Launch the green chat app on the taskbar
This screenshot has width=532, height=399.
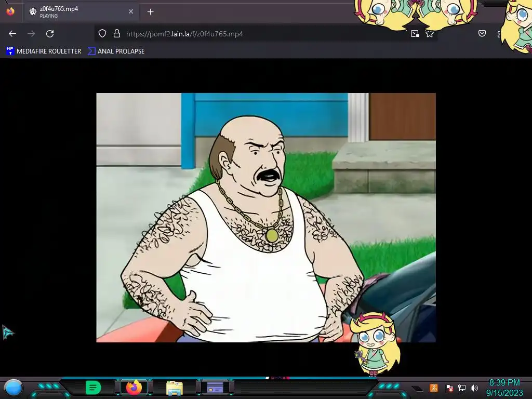(94, 388)
